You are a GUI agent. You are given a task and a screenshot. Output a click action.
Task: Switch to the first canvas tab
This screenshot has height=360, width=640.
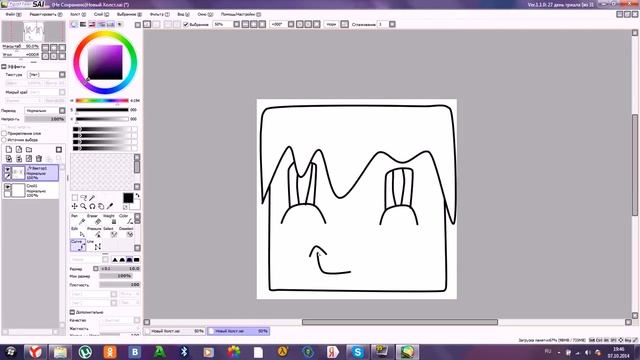point(175,331)
